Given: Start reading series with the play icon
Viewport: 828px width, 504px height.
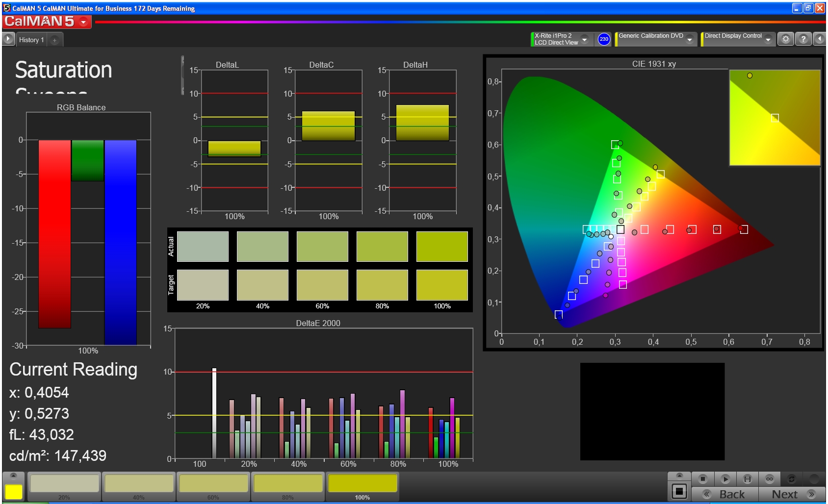Looking at the screenshot, I should (x=725, y=479).
